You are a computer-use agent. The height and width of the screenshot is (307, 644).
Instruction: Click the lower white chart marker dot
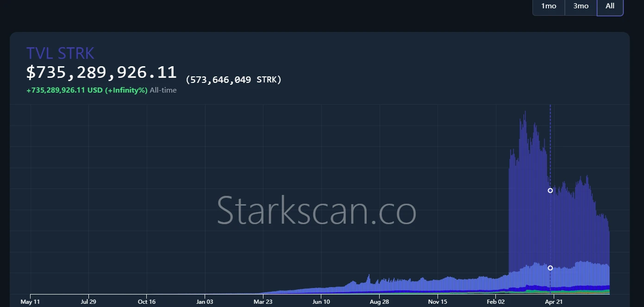pos(550,268)
